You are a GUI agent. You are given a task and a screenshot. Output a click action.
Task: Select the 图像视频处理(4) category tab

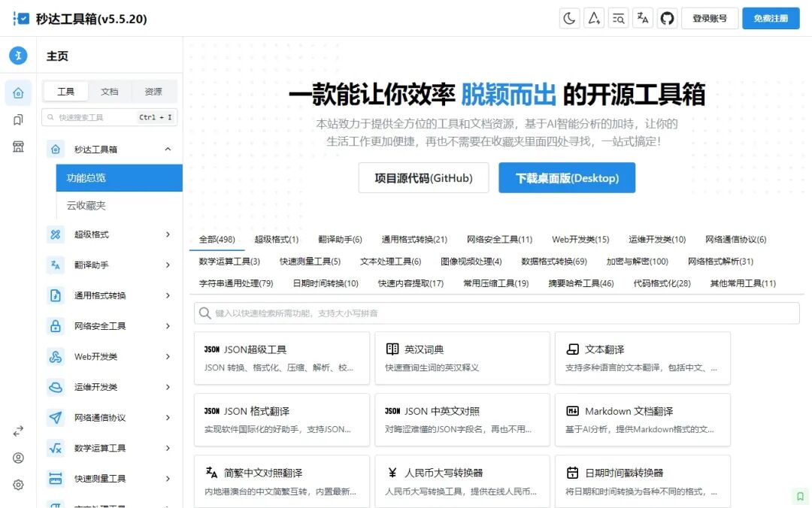click(471, 262)
